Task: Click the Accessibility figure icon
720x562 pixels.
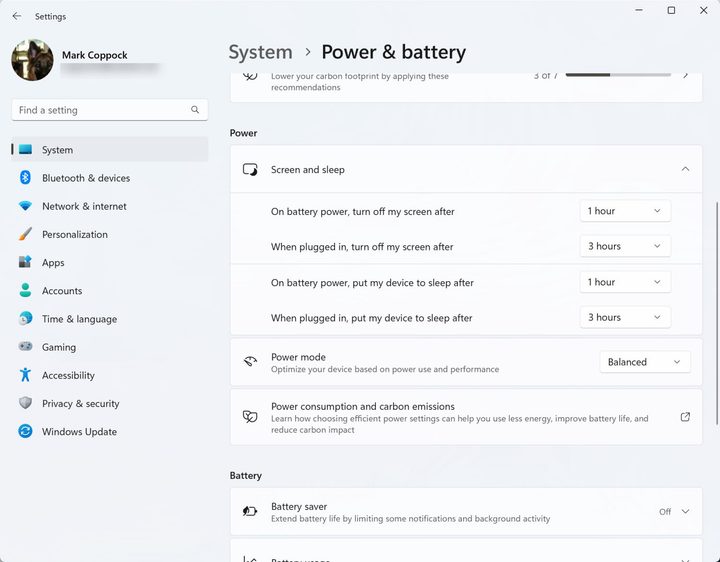Action: tap(25, 375)
